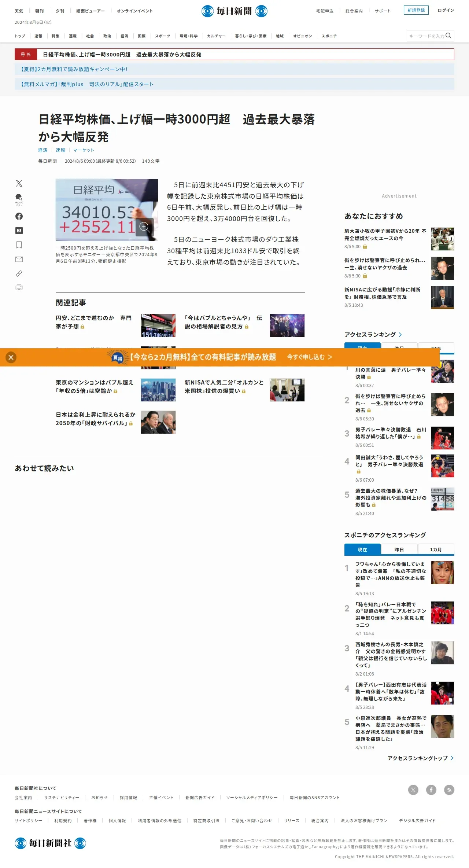
Task: Open recommended 新NISAに広がる動揺 article
Action: 383,293
